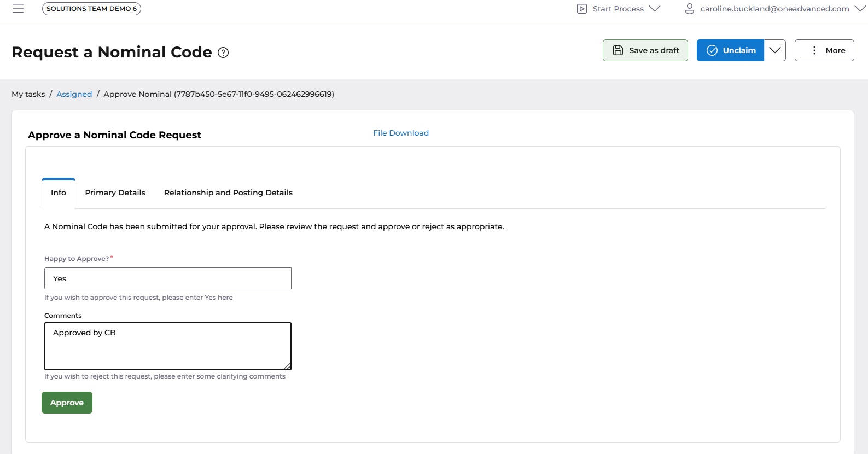Click the Comments text area
868x454 pixels.
168,346
